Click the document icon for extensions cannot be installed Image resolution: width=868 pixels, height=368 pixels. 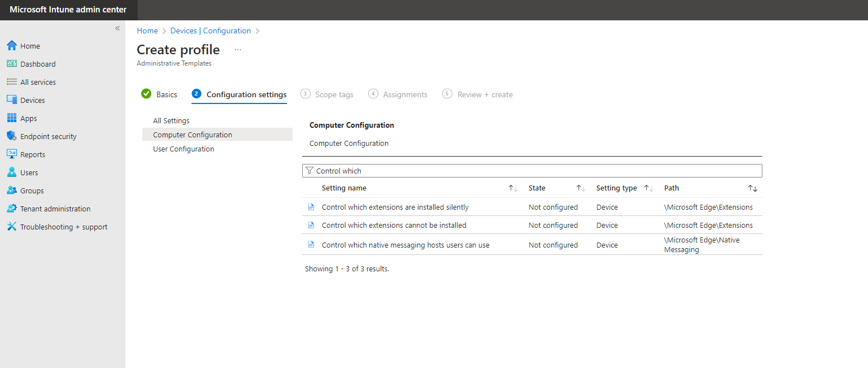(311, 225)
